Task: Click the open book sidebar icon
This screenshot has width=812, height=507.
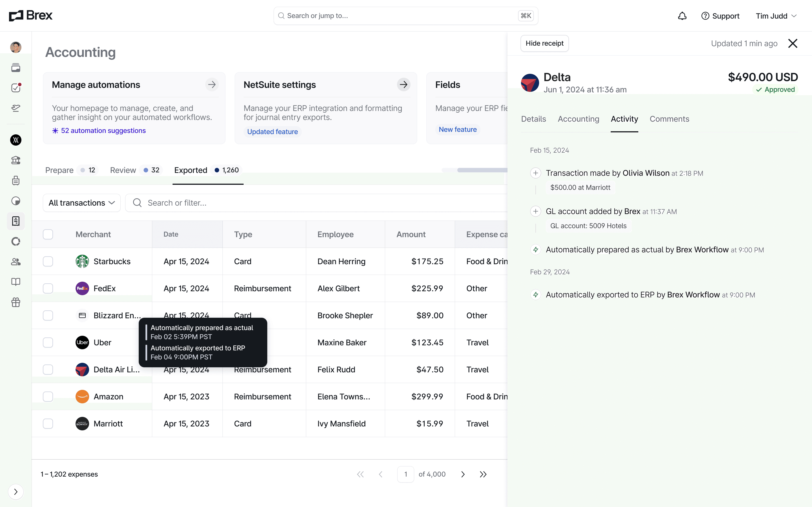Action: (x=16, y=282)
